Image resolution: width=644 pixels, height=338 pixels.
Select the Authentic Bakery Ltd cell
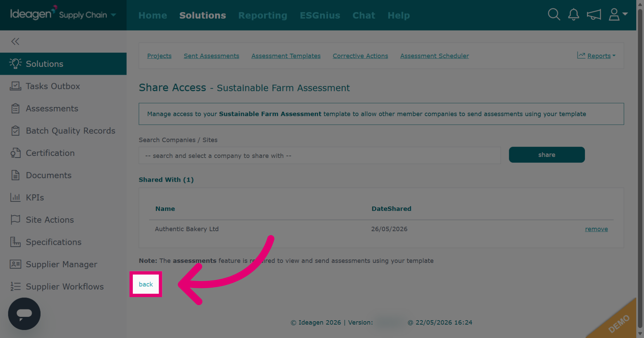point(187,229)
